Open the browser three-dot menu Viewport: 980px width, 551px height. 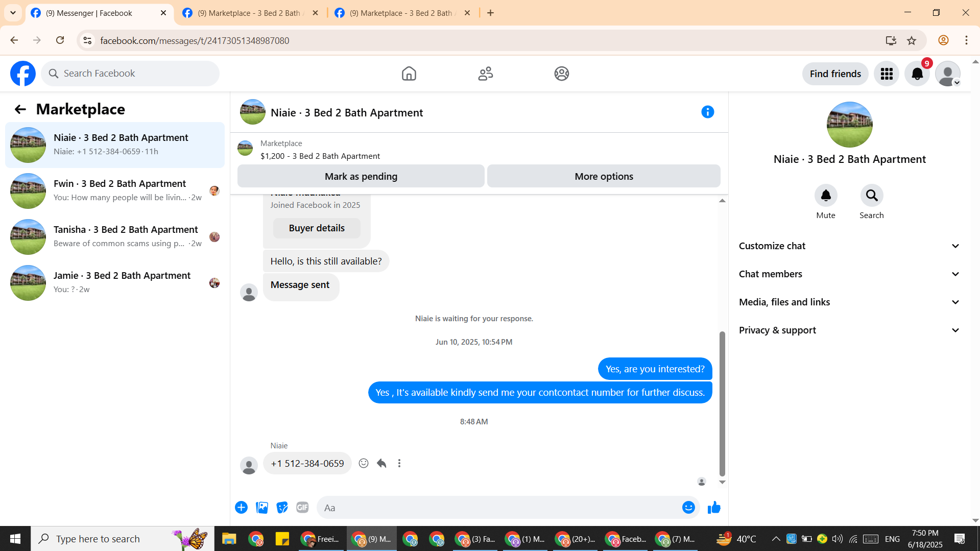point(966,40)
